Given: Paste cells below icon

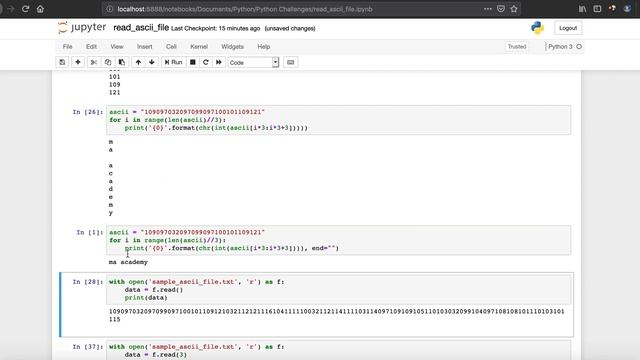Looking at the screenshot, I should pyautogui.click(x=122, y=62).
